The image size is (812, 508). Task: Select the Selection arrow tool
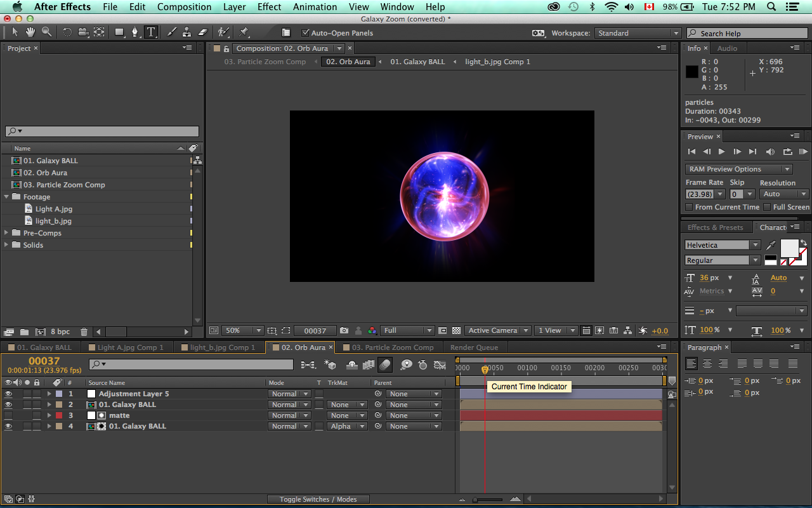click(x=15, y=32)
